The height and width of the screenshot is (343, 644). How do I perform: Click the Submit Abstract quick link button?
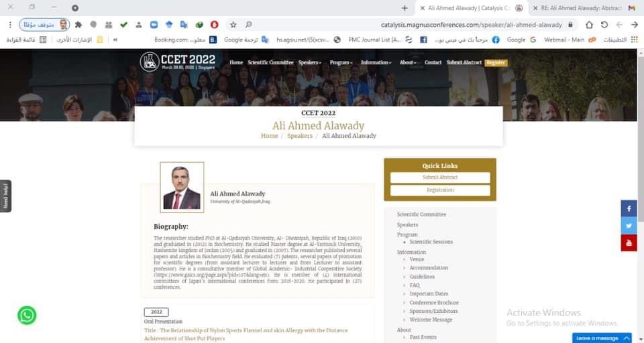tap(440, 178)
